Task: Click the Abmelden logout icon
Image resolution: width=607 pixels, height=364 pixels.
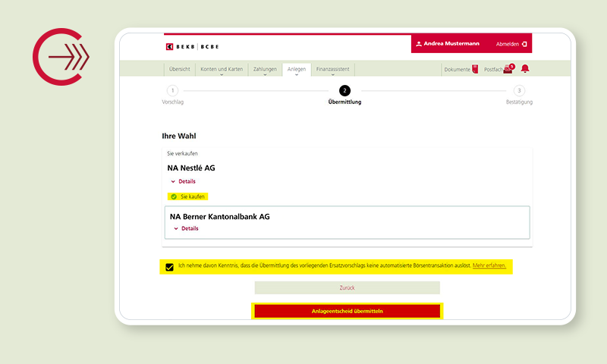Action: [x=524, y=44]
